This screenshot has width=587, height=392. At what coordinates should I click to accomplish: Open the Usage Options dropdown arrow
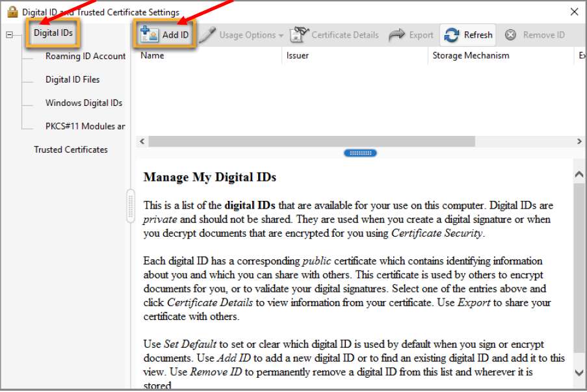(x=281, y=36)
